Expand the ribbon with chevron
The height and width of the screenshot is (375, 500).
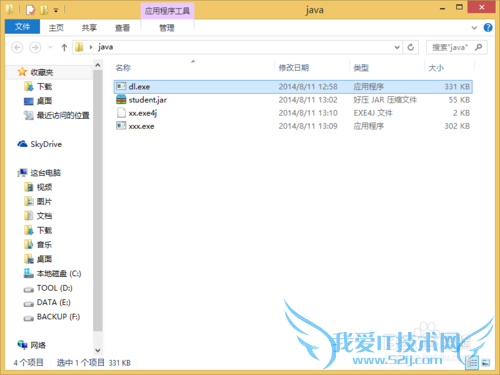(474, 28)
